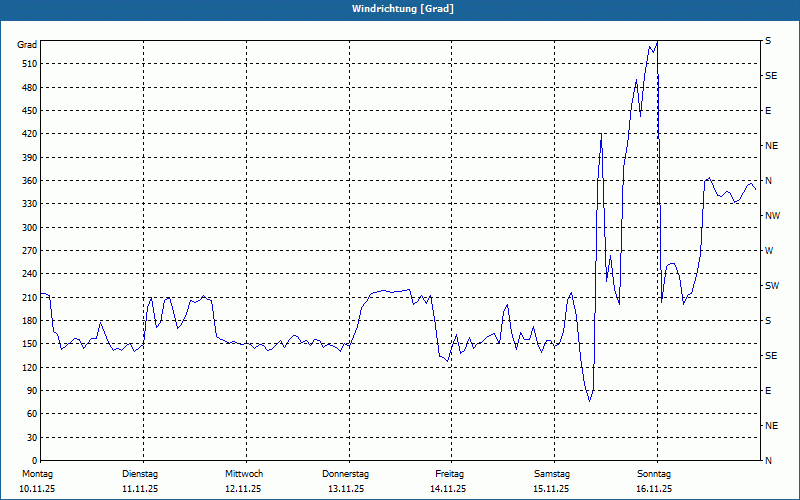Click the 180 tick on left axis

click(28, 321)
